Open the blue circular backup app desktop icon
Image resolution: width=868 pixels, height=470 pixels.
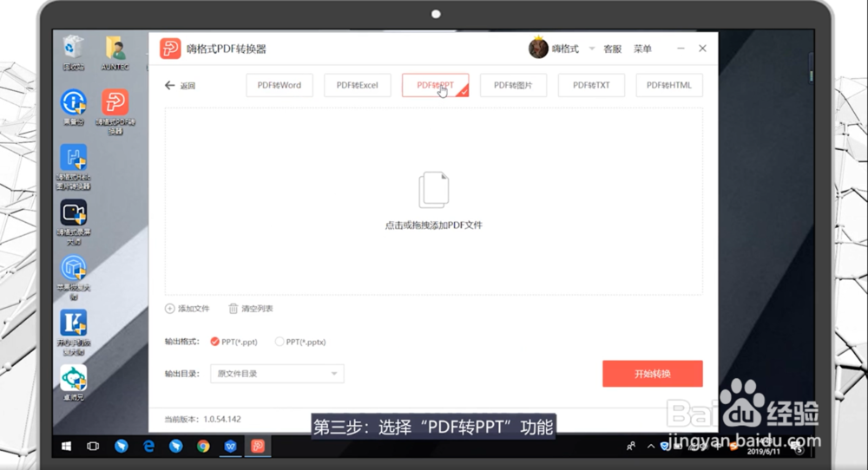point(74,106)
